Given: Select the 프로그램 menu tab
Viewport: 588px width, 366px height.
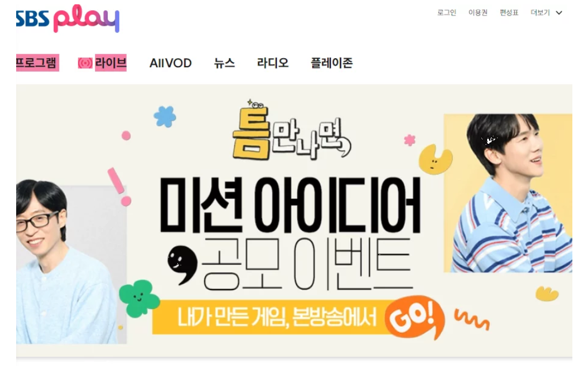Looking at the screenshot, I should (38, 62).
